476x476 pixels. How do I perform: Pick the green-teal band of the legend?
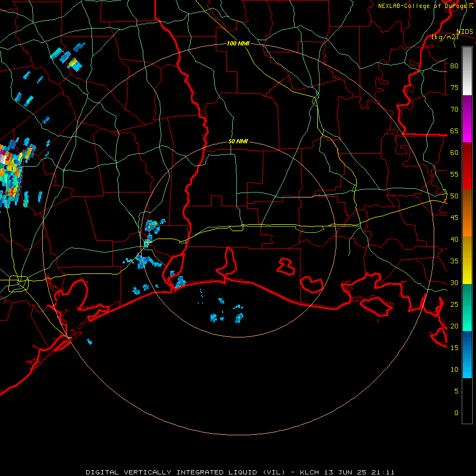[x=467, y=307]
